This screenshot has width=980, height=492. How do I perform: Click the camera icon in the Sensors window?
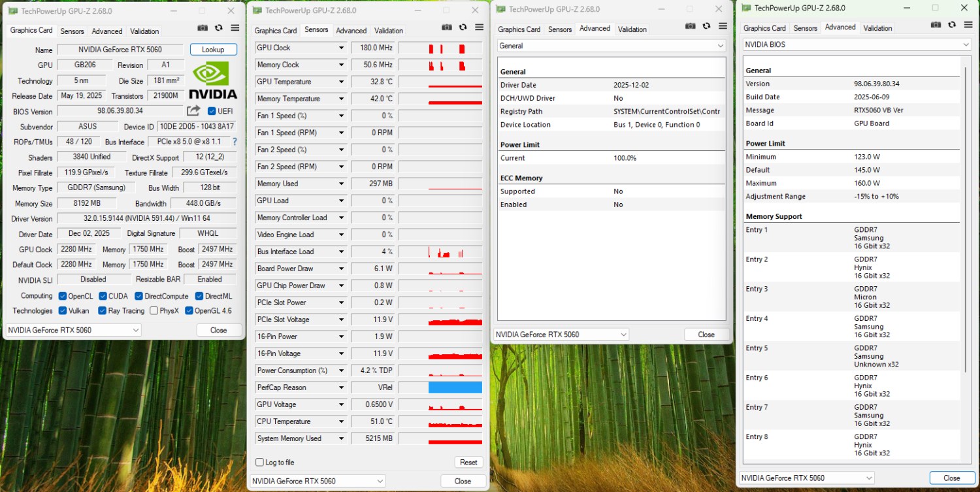point(447,27)
